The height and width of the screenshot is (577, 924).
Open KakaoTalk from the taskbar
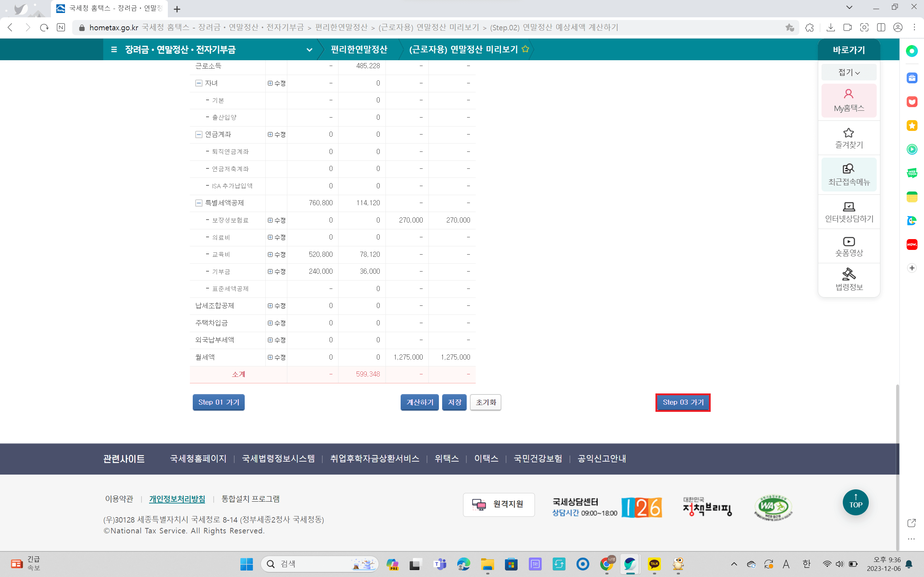pos(654,564)
